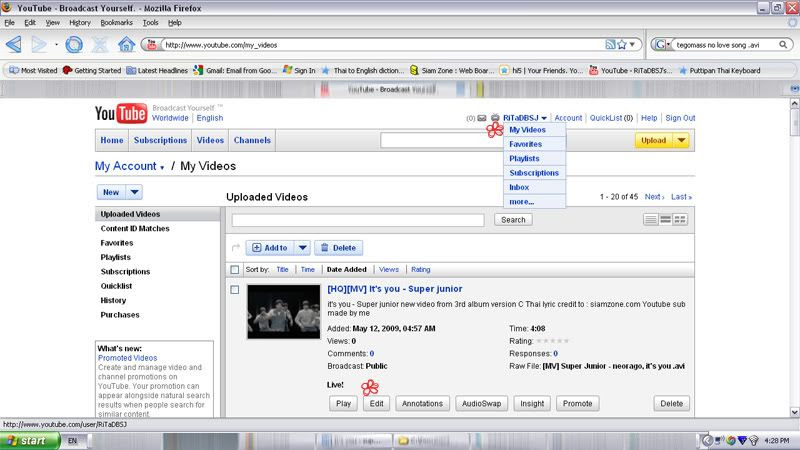Go to the Subscriptions tab
Screen dimensions: 800x450
pos(160,140)
